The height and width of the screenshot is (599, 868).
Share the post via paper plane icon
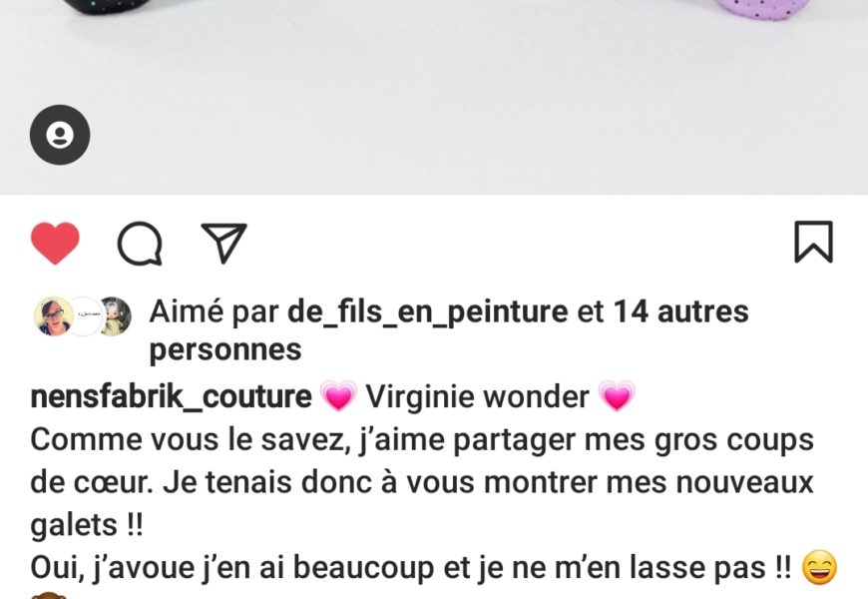pyautogui.click(x=223, y=243)
